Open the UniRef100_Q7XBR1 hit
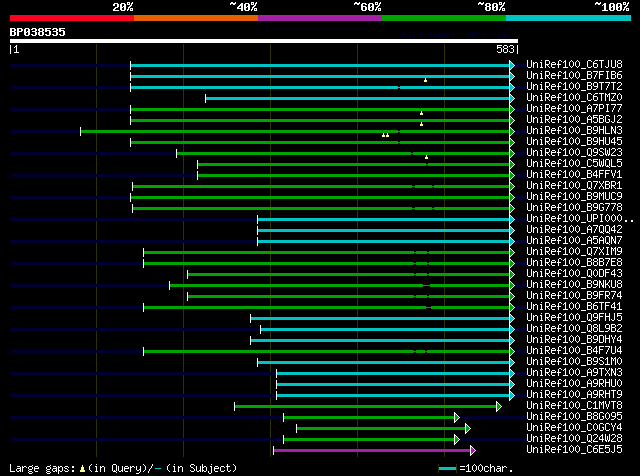The height and width of the screenshot is (476, 640). pos(574,186)
